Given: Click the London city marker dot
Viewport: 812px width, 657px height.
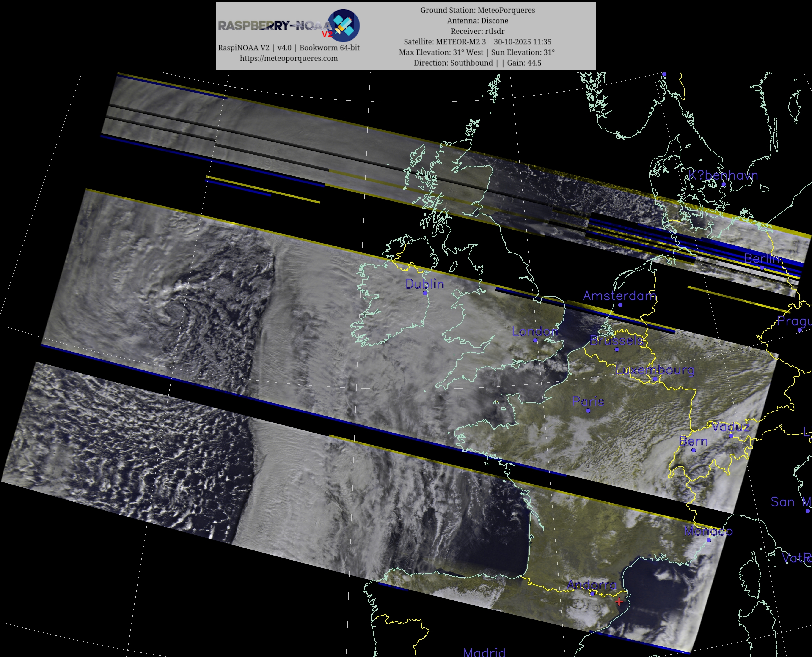Looking at the screenshot, I should [535, 340].
